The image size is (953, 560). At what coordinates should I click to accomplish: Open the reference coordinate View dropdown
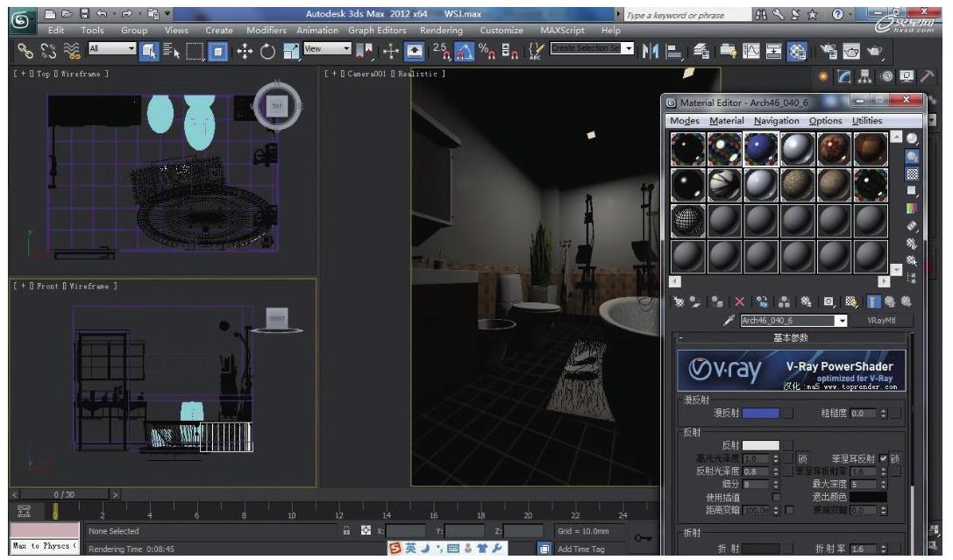(327, 48)
